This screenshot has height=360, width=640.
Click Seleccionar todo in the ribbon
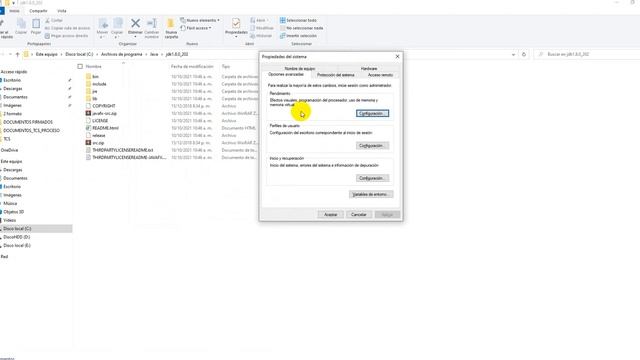click(x=298, y=20)
